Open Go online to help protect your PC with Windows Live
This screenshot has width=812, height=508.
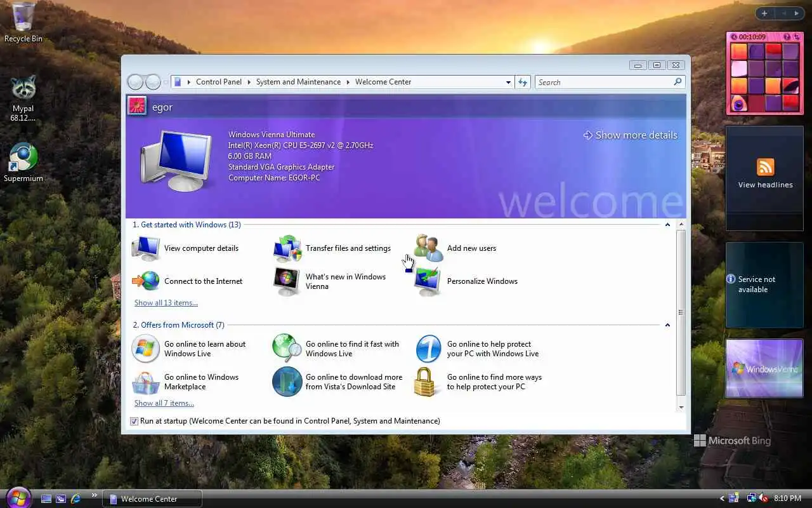(477, 349)
